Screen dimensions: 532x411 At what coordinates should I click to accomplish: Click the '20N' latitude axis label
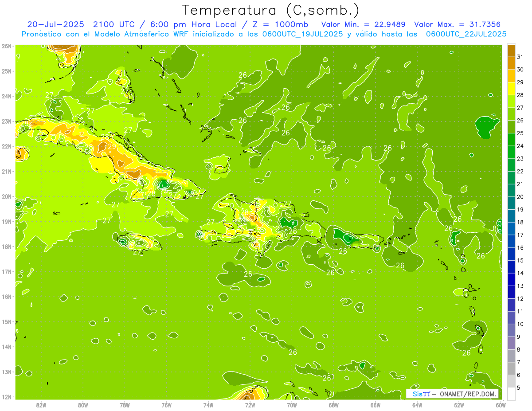(x=7, y=196)
